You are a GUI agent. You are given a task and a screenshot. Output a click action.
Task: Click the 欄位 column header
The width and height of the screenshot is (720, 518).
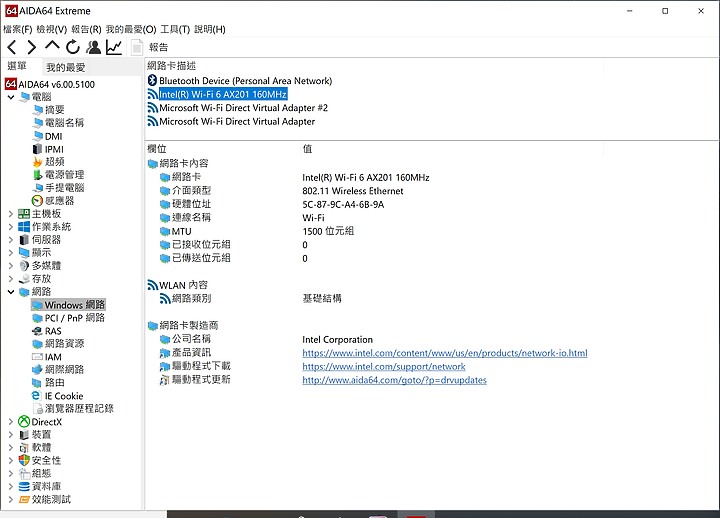[157, 148]
